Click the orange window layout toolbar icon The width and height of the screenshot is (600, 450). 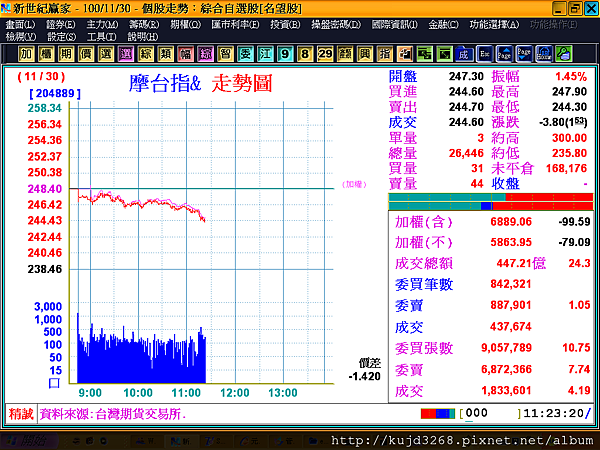coord(404,54)
